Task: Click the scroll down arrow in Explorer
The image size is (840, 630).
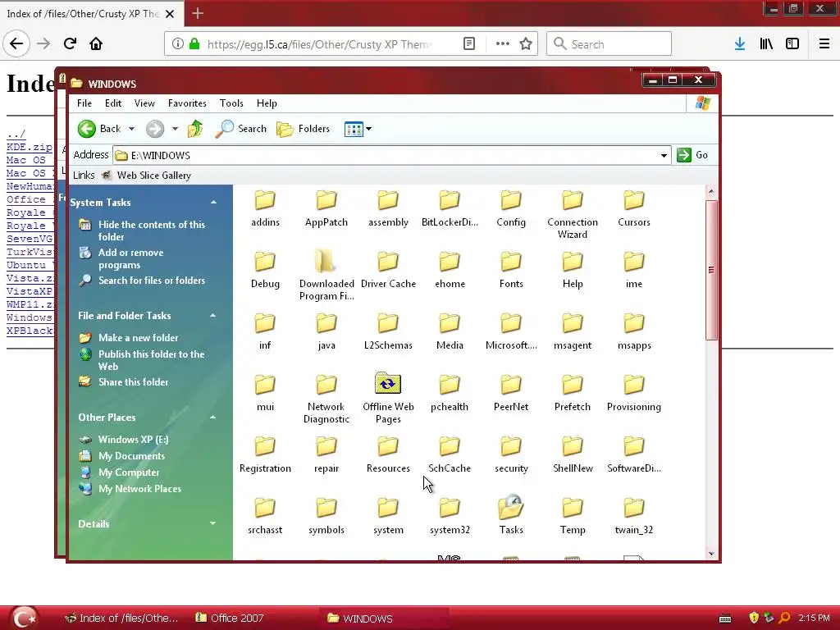Action: (x=711, y=554)
